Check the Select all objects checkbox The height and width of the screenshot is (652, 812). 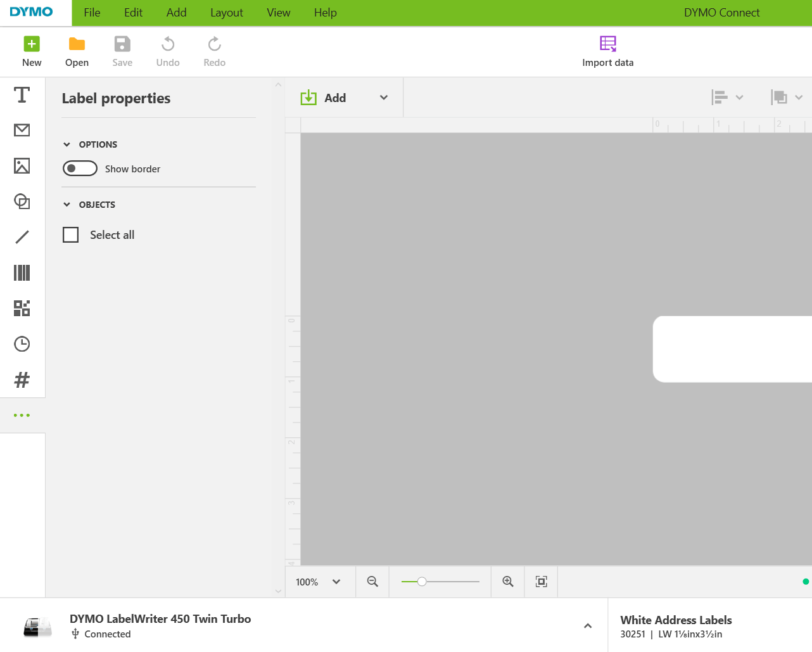click(70, 234)
